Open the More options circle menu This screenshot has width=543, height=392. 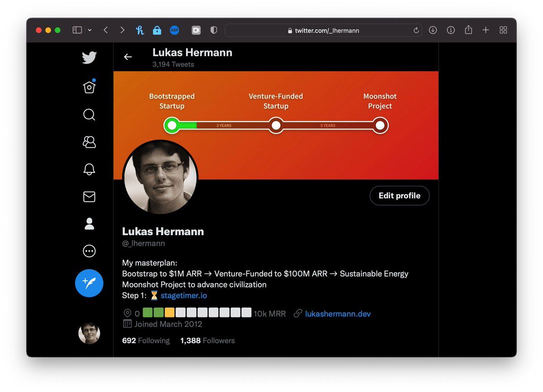(x=89, y=251)
